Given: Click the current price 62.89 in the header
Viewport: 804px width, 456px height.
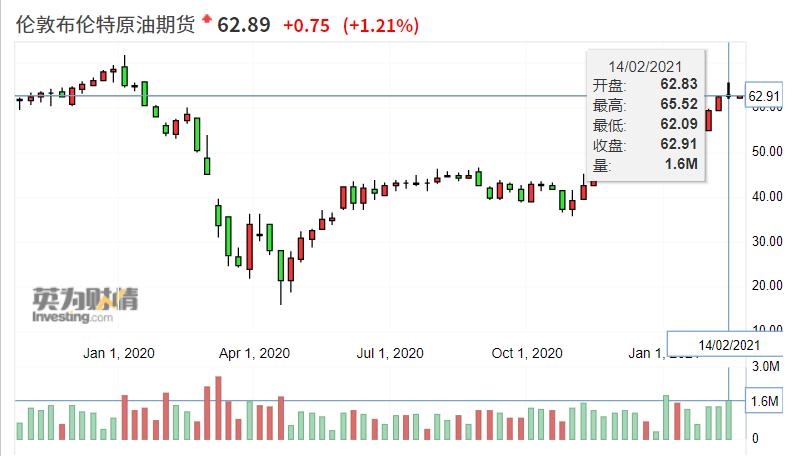Looking at the screenshot, I should point(244,23).
